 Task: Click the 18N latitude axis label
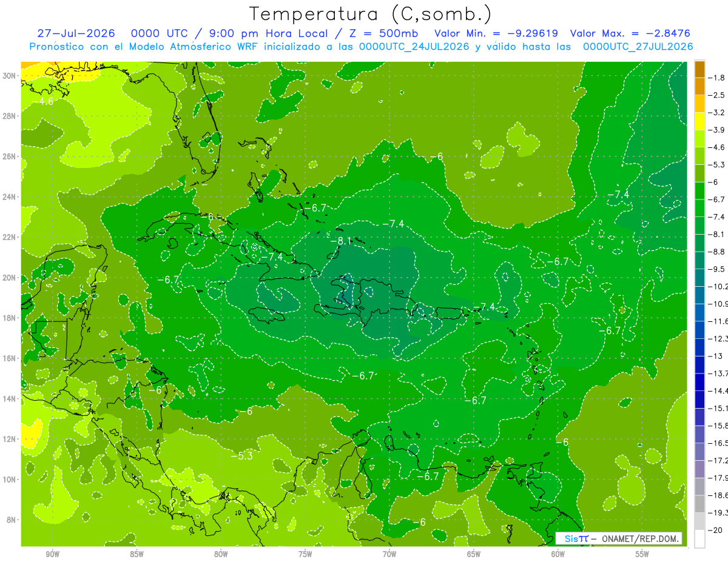(10, 318)
